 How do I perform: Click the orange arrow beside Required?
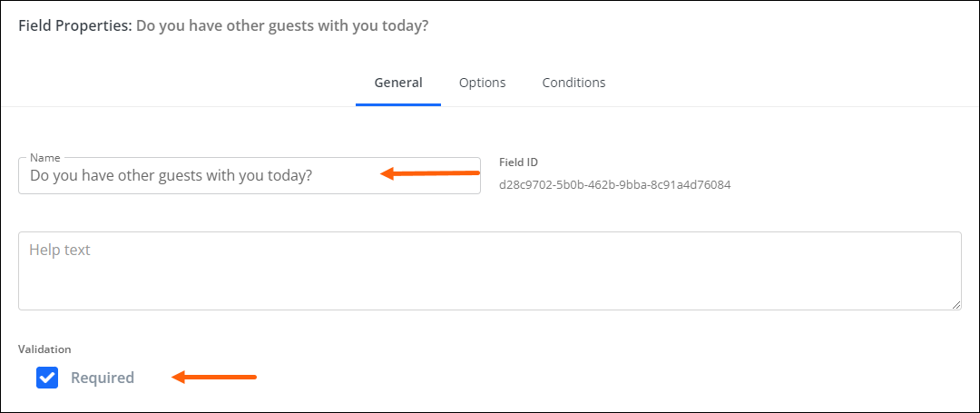pos(214,377)
